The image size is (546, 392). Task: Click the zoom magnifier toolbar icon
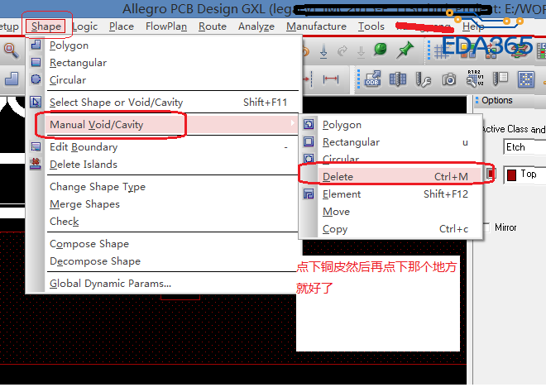tap(12, 50)
